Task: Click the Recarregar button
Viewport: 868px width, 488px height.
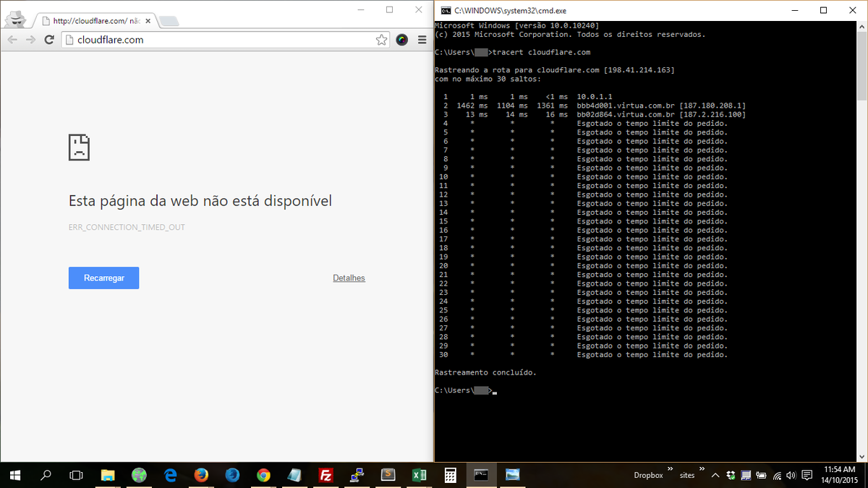Action: coord(103,278)
